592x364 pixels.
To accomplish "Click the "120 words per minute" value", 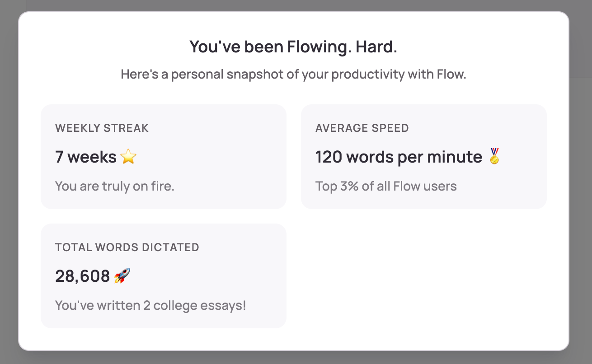I will (399, 157).
